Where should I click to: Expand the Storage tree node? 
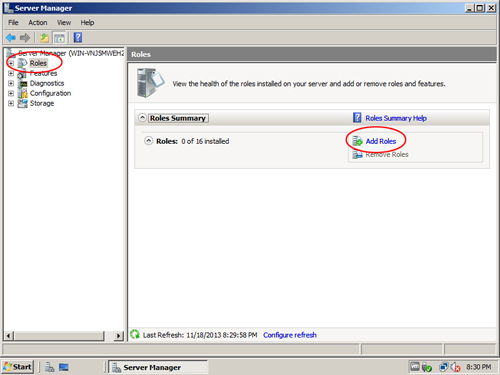(11, 103)
